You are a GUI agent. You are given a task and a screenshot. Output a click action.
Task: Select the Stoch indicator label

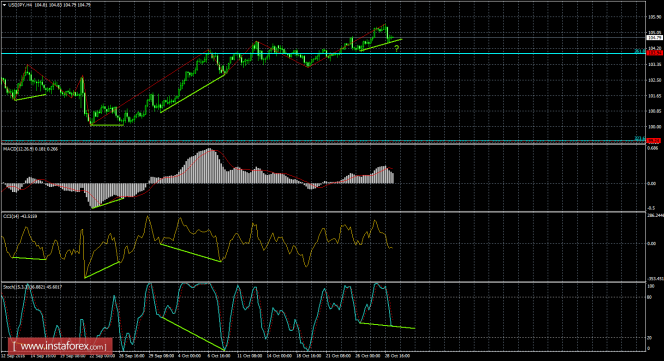tap(32, 287)
